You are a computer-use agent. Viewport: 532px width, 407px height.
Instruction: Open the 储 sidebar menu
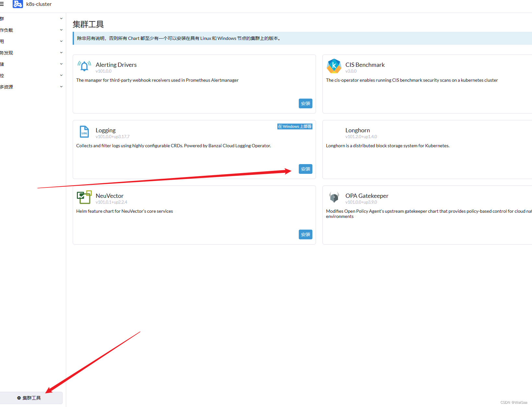pos(32,64)
